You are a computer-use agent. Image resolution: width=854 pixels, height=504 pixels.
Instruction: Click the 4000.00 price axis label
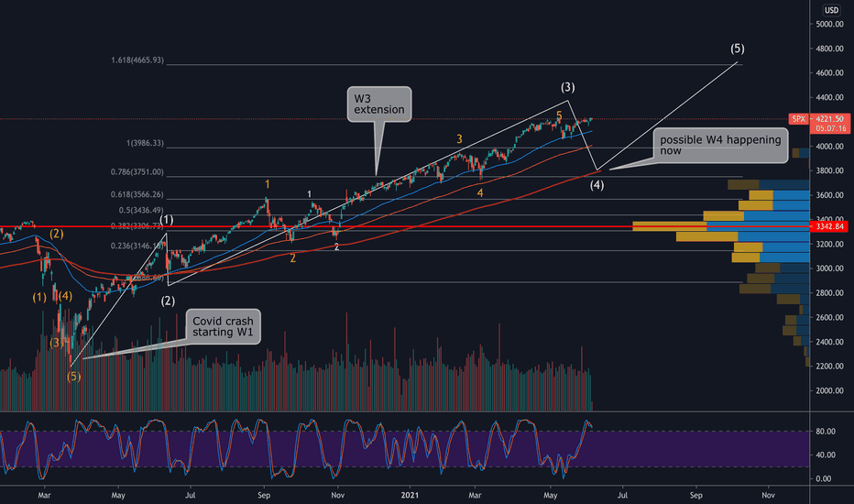[x=829, y=147]
